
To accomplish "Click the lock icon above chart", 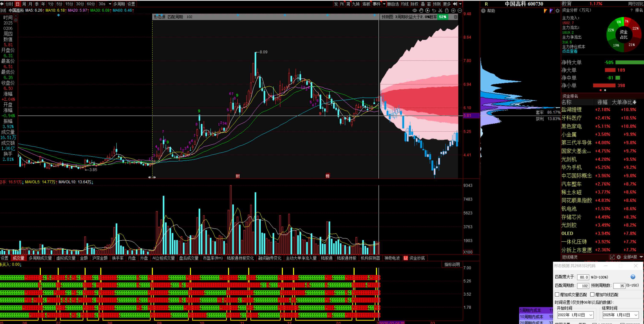I will coord(447,10).
